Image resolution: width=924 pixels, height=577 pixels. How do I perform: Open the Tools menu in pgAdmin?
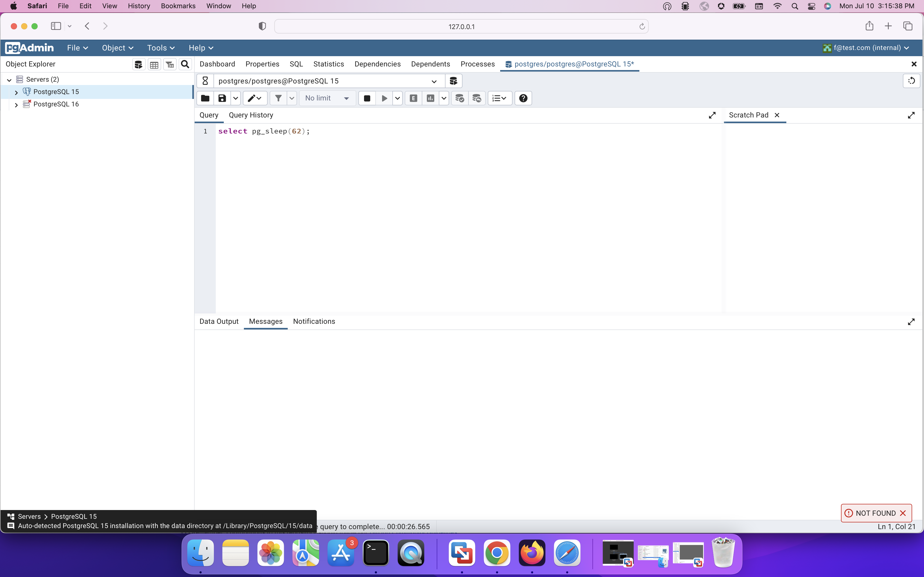coord(161,48)
